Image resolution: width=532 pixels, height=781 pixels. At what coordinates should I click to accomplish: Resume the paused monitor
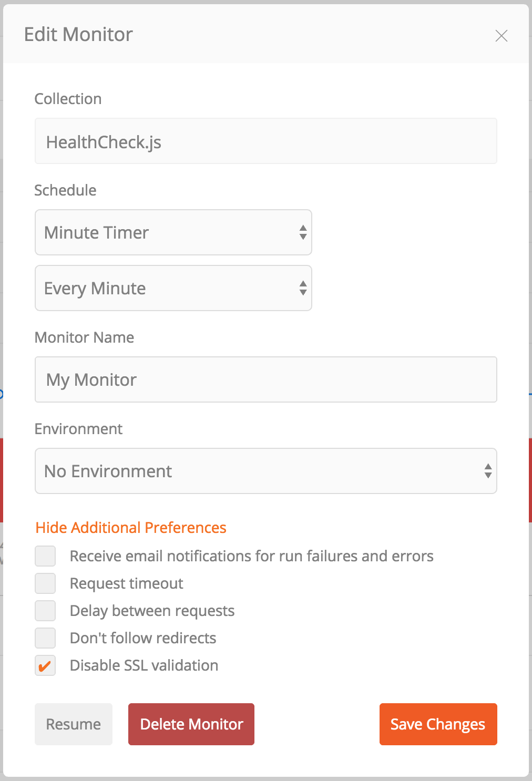(x=73, y=724)
